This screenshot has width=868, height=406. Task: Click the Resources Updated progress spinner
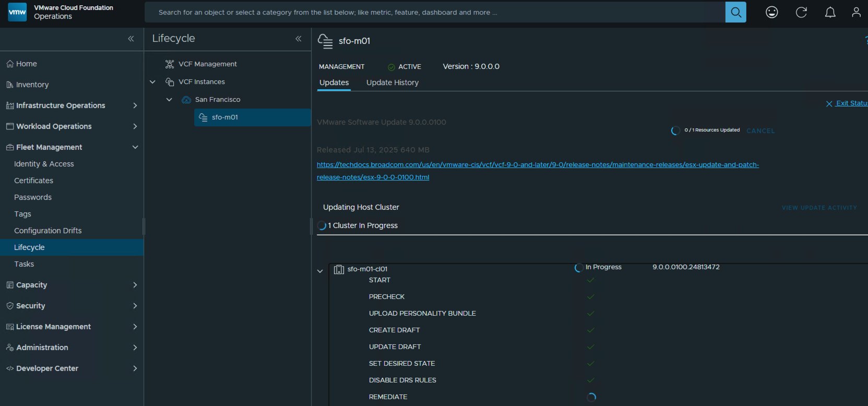click(x=675, y=130)
